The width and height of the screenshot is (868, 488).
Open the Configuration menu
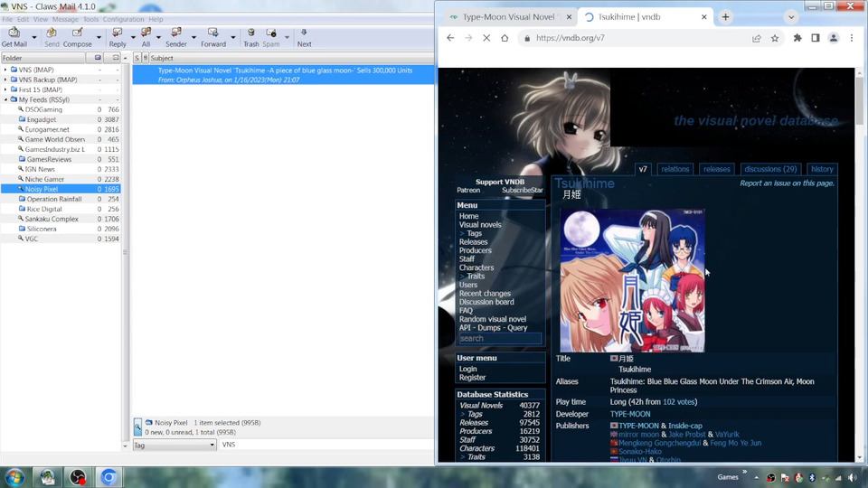point(123,19)
